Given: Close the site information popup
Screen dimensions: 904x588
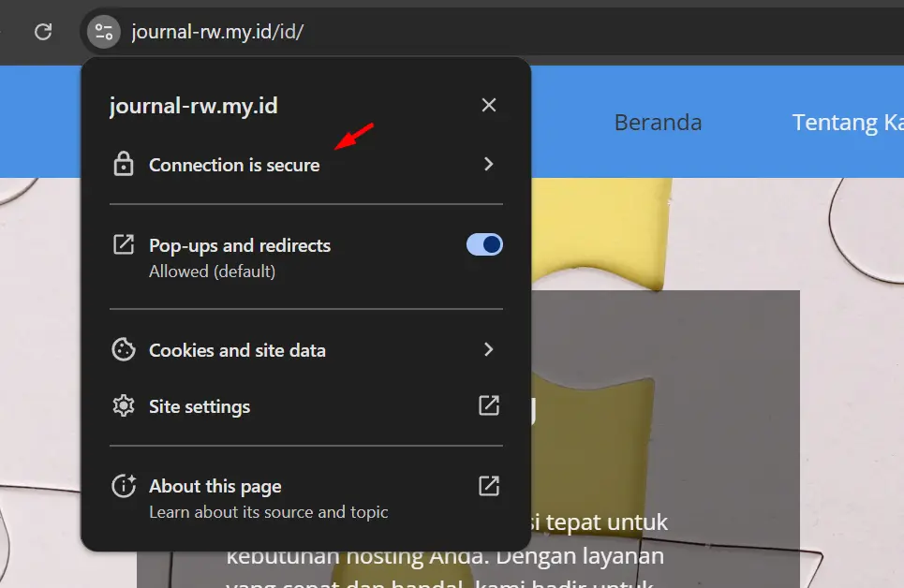Looking at the screenshot, I should [488, 105].
